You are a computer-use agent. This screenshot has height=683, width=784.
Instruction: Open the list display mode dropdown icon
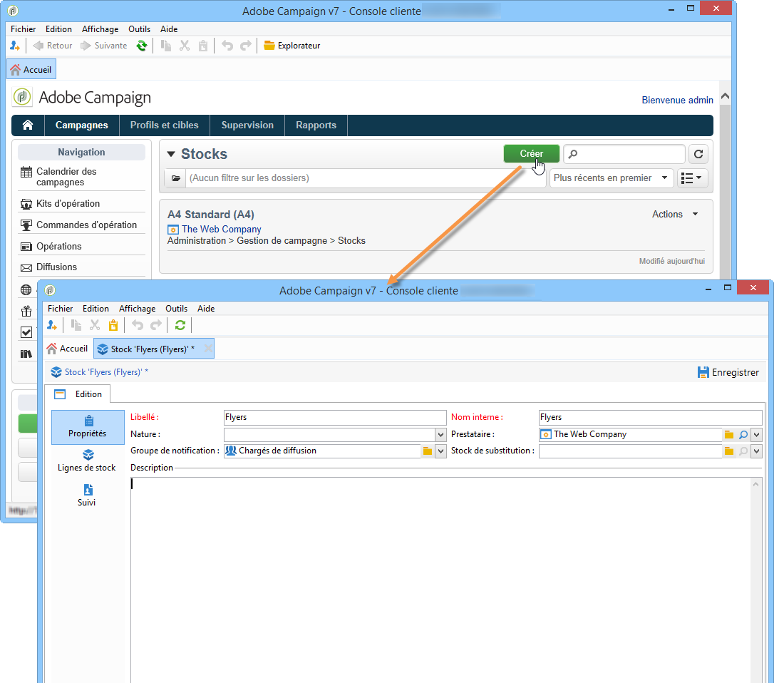point(692,178)
